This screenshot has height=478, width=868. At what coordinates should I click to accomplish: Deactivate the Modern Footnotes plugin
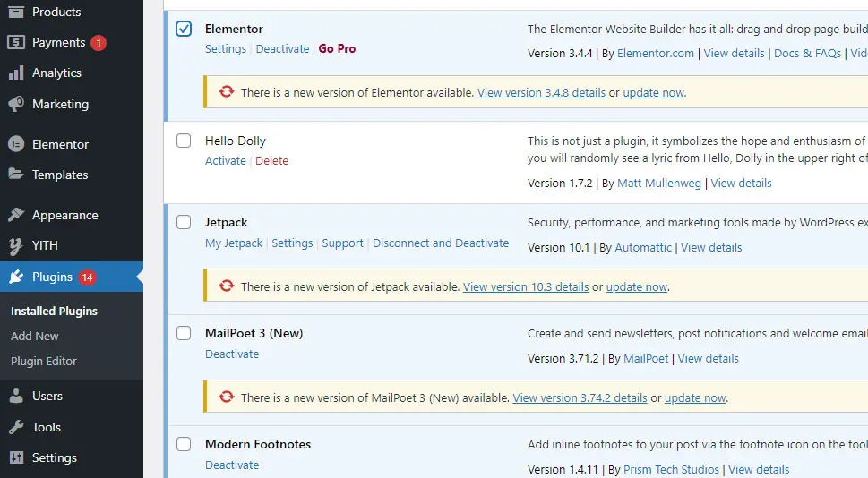232,465
